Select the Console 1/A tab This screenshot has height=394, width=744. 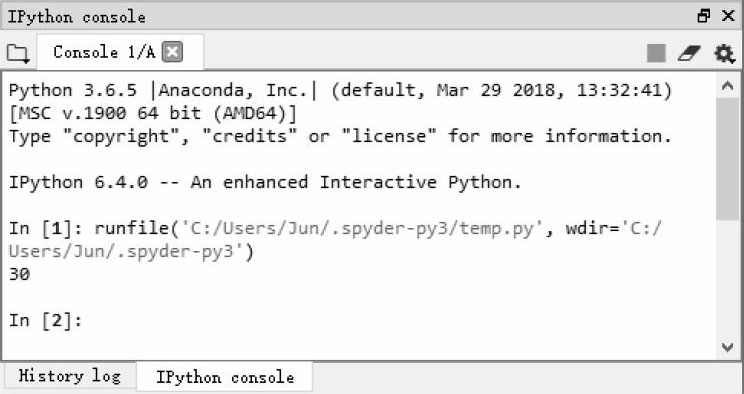(x=104, y=52)
